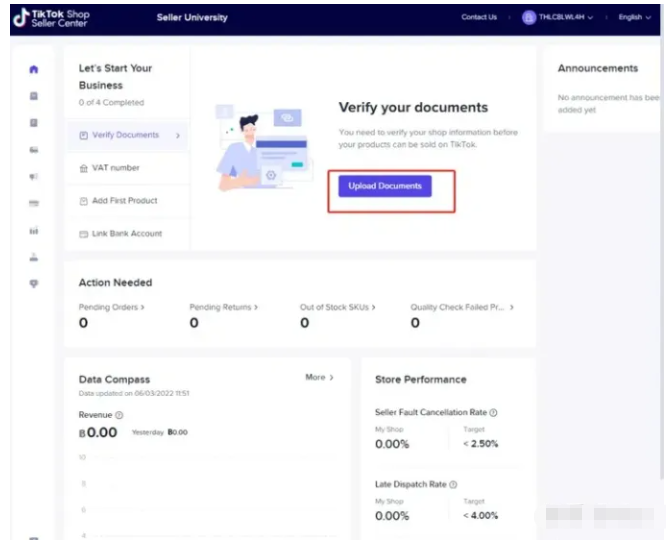Click info icon beside Seller Fault Cancellation Rate
Viewport: 666px width, 547px height.
(x=493, y=412)
